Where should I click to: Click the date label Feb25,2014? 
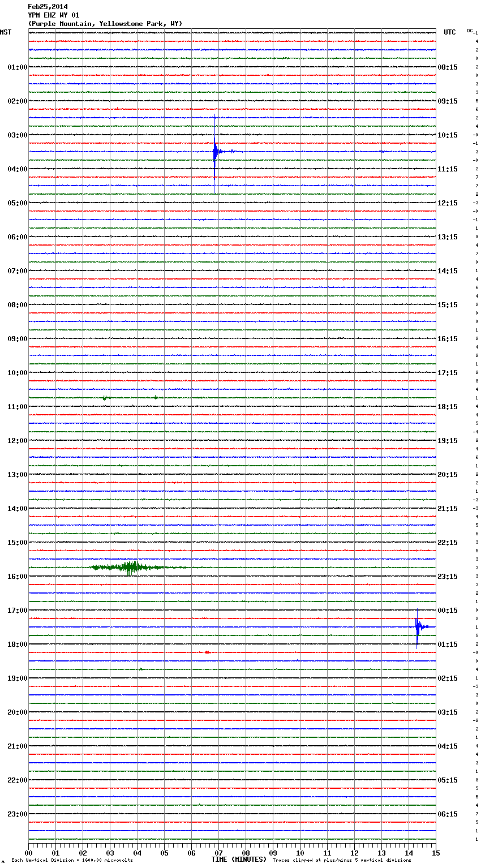point(48,7)
